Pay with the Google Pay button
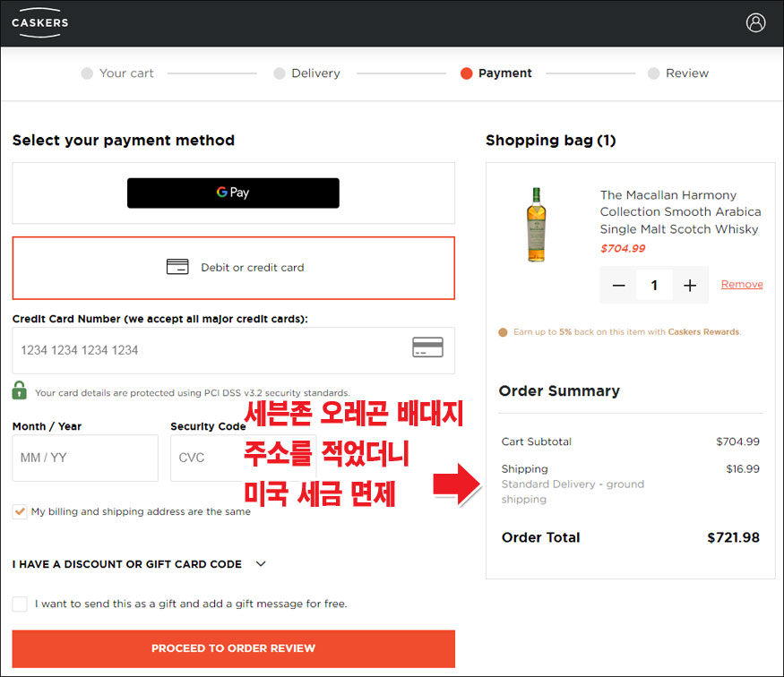The width and height of the screenshot is (784, 677). coord(233,193)
